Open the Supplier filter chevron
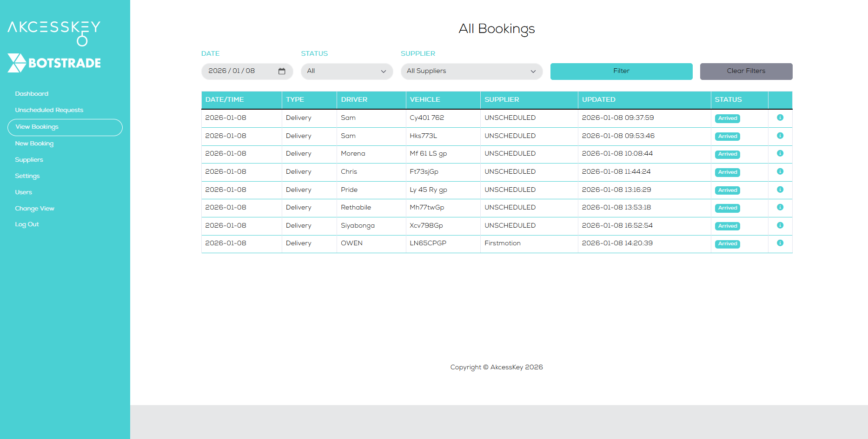 (533, 71)
